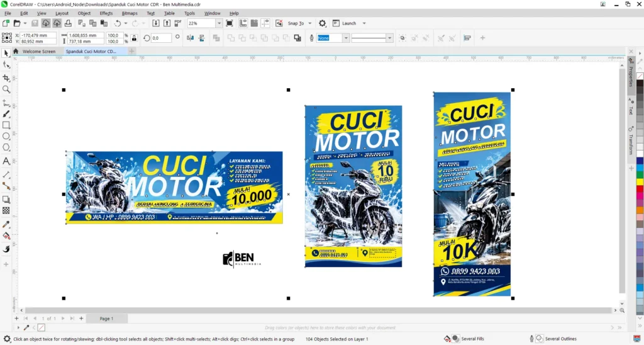Click the Launch button
Screen dimensions: 644x345
coord(345,23)
